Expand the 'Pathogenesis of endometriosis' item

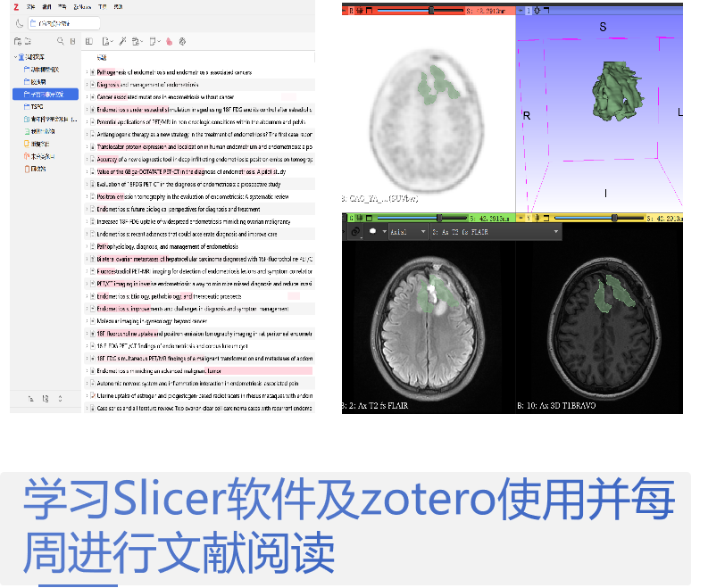click(87, 72)
